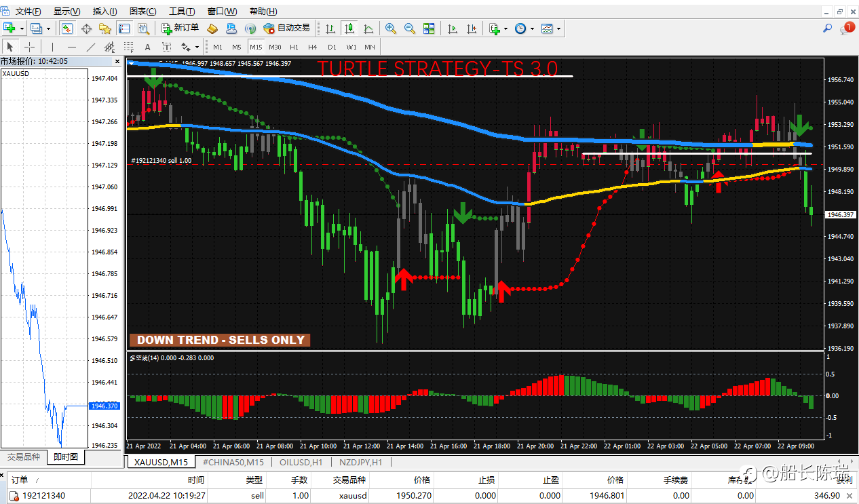859x504 pixels.
Task: Select the vertical line drawing tool
Action: 52,47
